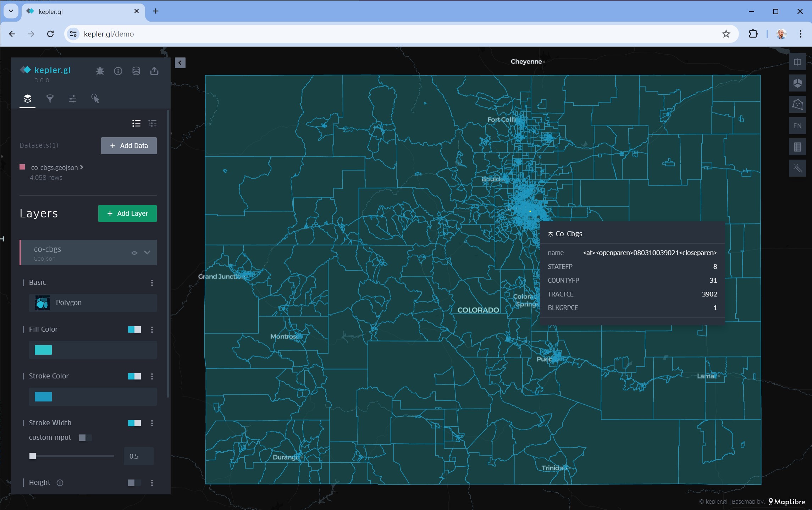Click the bug report icon
812x510 pixels.
point(100,71)
